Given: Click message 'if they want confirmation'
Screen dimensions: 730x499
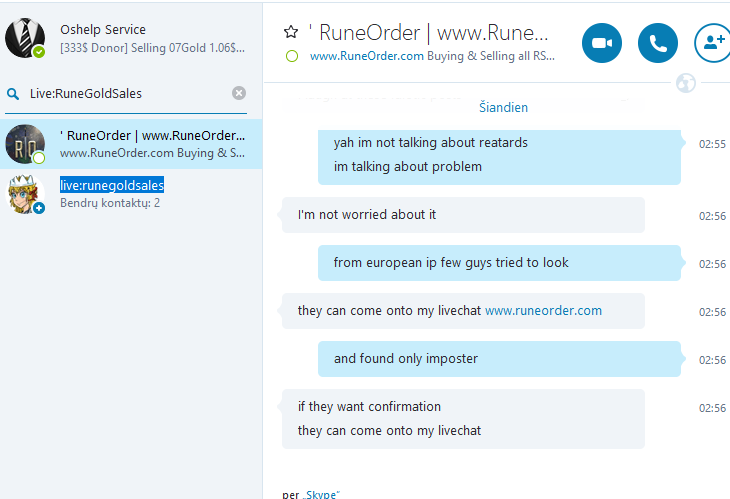Looking at the screenshot, I should click(369, 406).
